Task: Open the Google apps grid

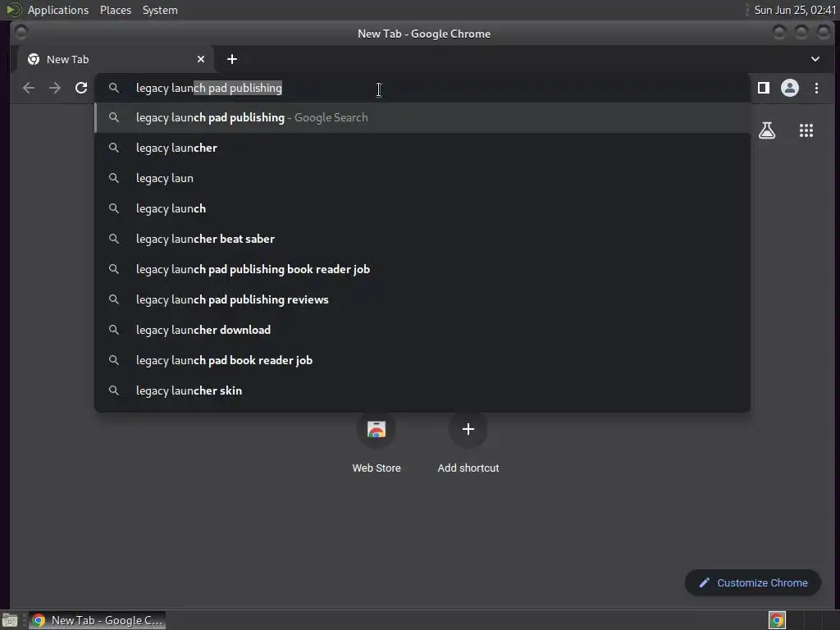Action: (806, 130)
